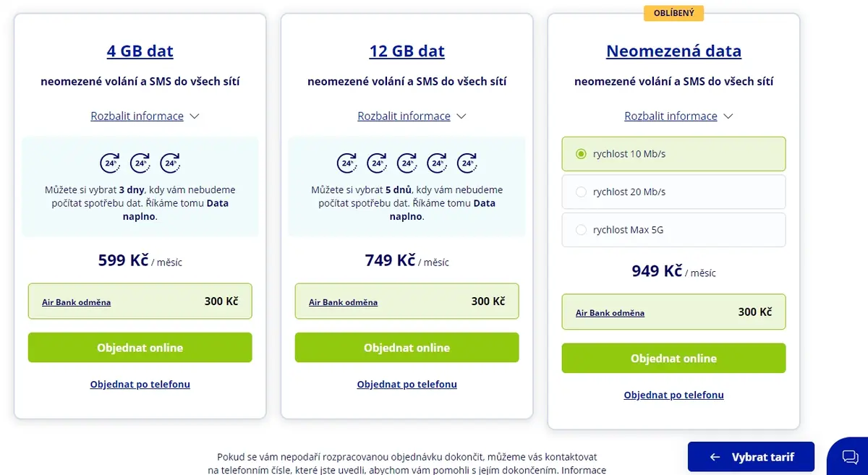
Task: Click Objednat online for 749 Kč plan
Action: [x=407, y=348]
